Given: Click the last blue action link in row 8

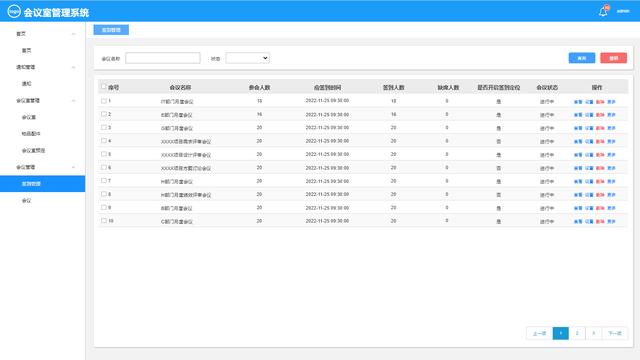Looking at the screenshot, I should (x=611, y=195).
